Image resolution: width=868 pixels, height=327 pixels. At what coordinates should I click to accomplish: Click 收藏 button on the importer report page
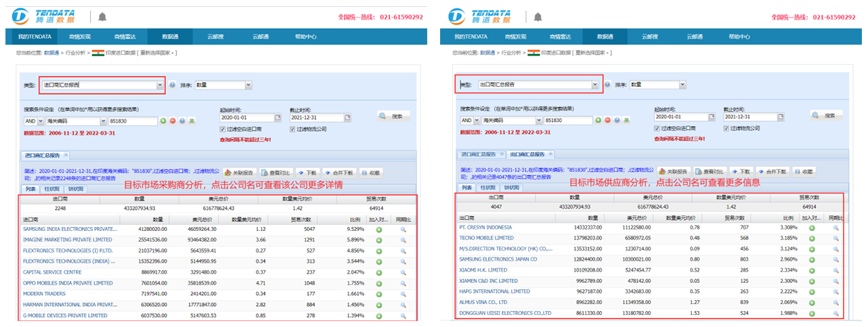372,172
